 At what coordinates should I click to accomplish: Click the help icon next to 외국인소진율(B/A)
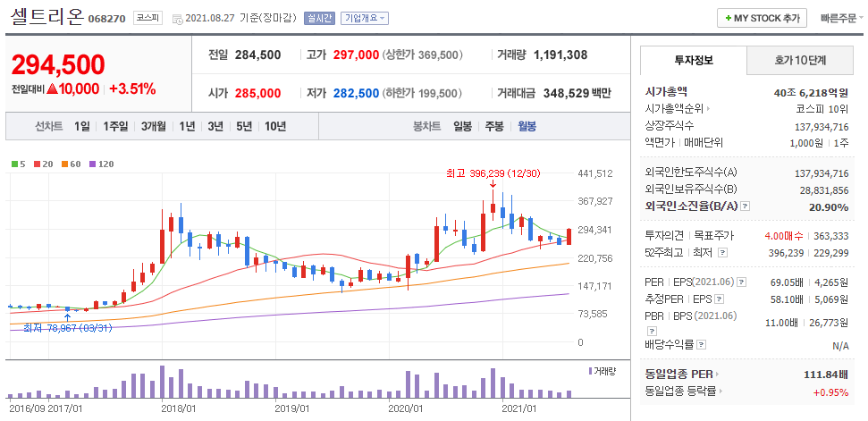click(746, 206)
